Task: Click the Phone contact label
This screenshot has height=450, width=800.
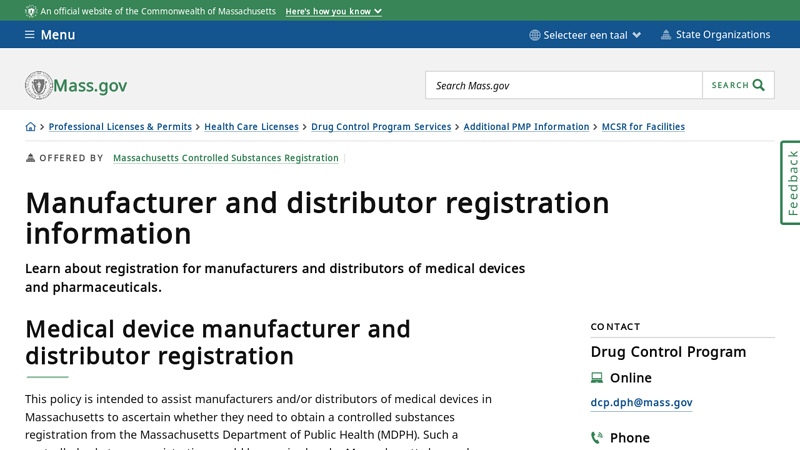Action: tap(630, 438)
